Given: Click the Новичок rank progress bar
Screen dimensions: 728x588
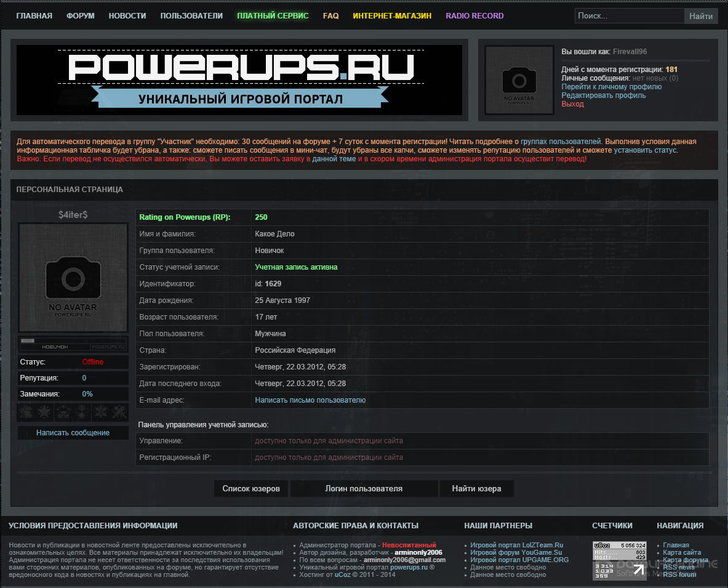Looking at the screenshot, I should pyautogui.click(x=73, y=344).
